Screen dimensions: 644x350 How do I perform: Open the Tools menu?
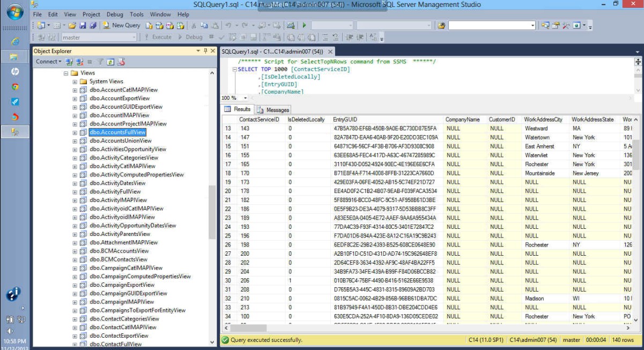[x=137, y=14]
